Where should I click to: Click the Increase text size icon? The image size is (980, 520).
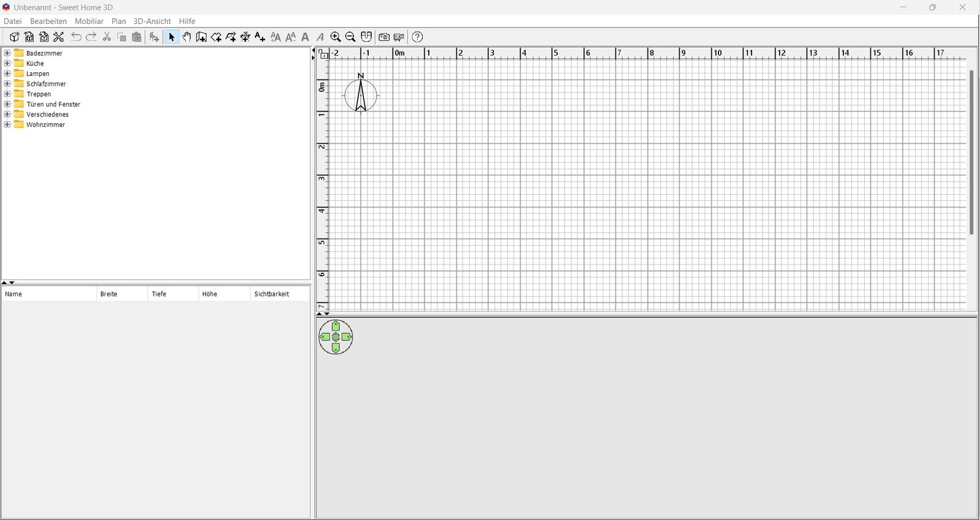pos(276,37)
